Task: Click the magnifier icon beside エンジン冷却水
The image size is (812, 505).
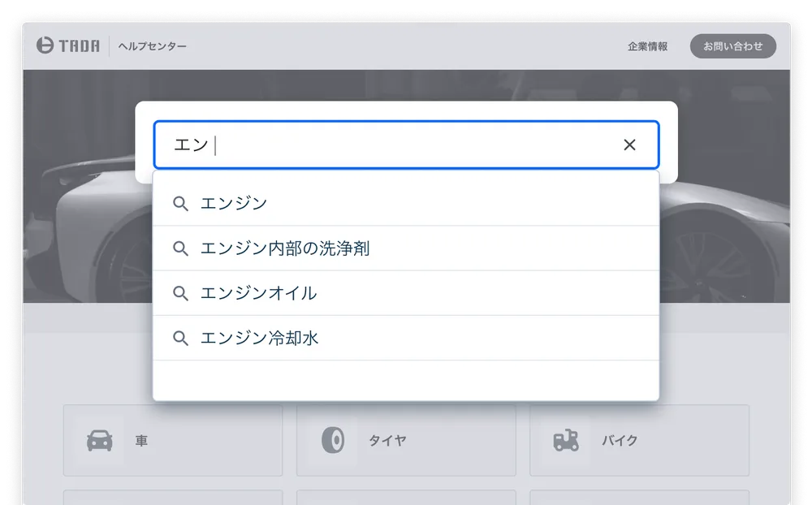Action: click(180, 339)
